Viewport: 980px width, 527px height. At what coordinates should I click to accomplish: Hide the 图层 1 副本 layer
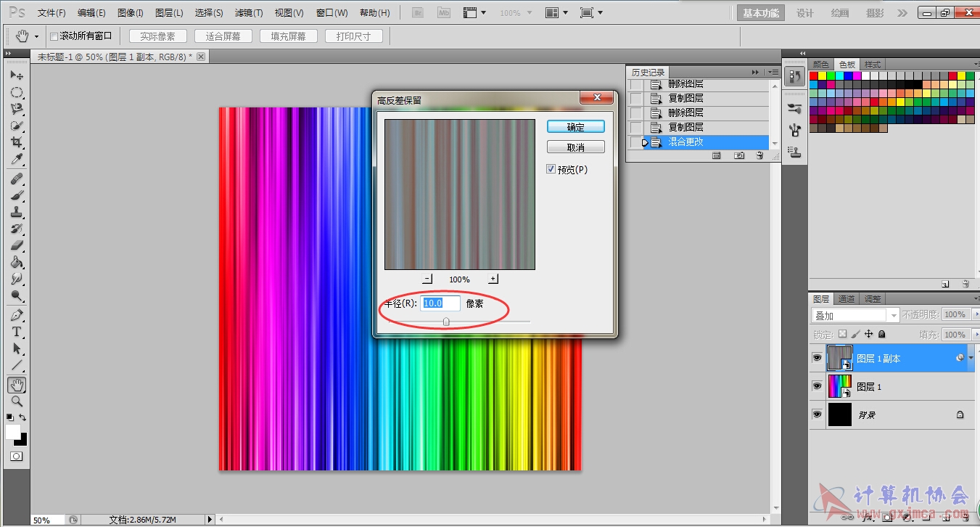(x=818, y=358)
